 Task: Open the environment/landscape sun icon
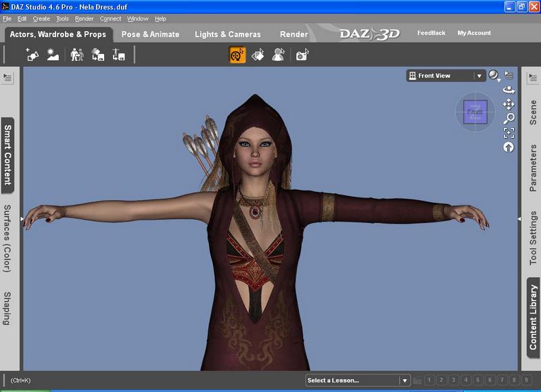(x=53, y=55)
